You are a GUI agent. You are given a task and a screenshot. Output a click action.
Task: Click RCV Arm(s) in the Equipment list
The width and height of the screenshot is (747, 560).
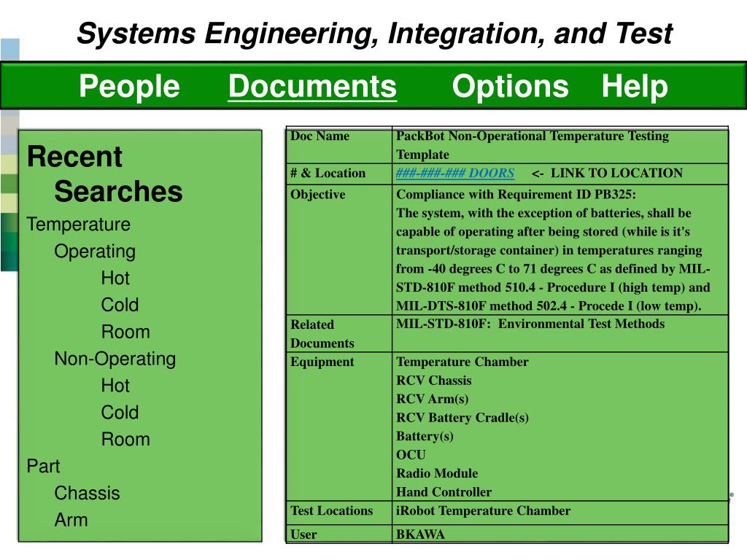(x=432, y=399)
